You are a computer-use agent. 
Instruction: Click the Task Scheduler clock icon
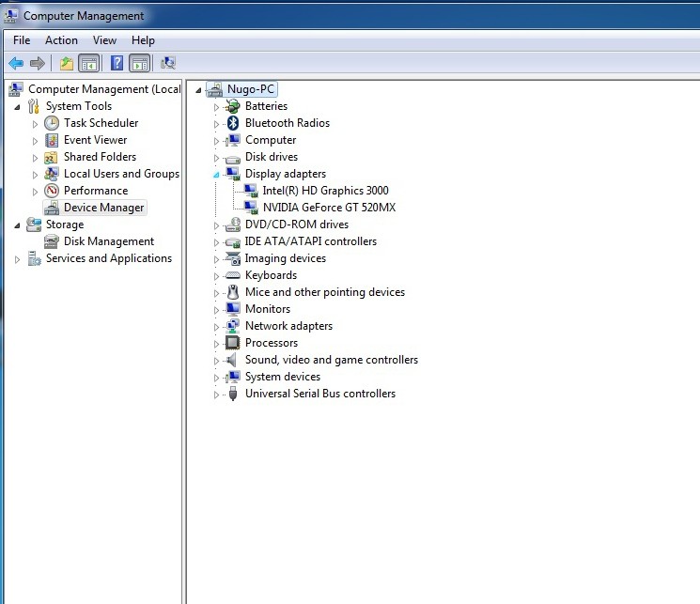click(52, 123)
